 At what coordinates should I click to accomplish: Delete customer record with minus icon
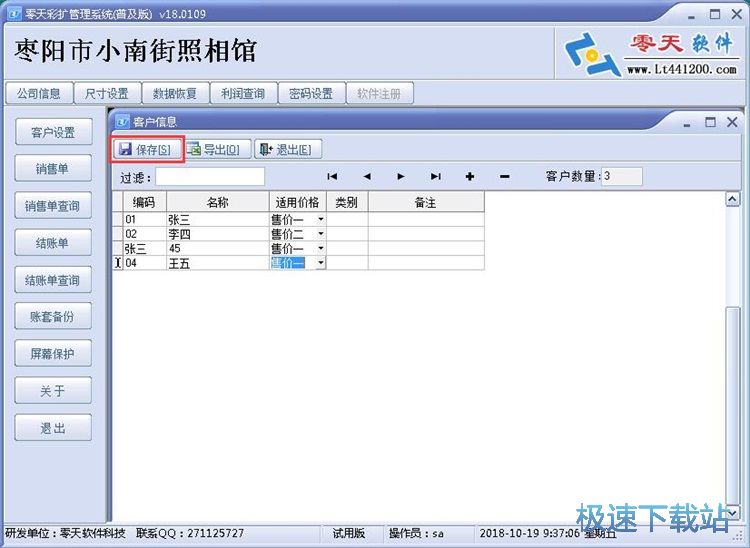click(504, 176)
